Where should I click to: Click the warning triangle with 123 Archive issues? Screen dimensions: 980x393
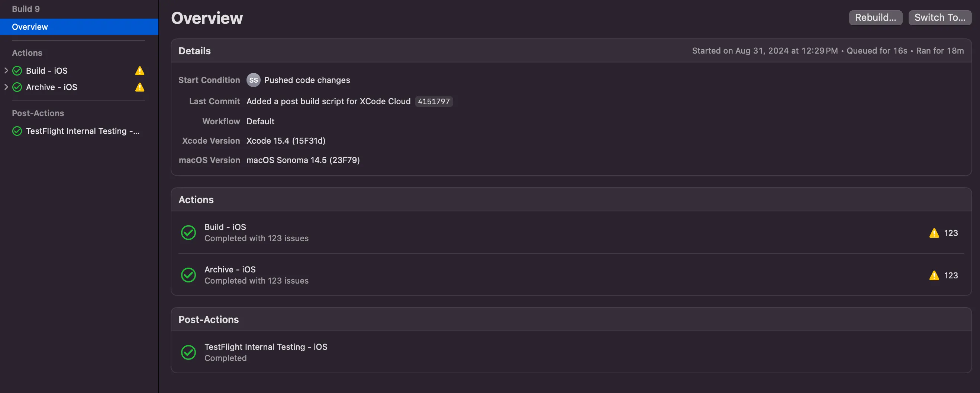934,275
